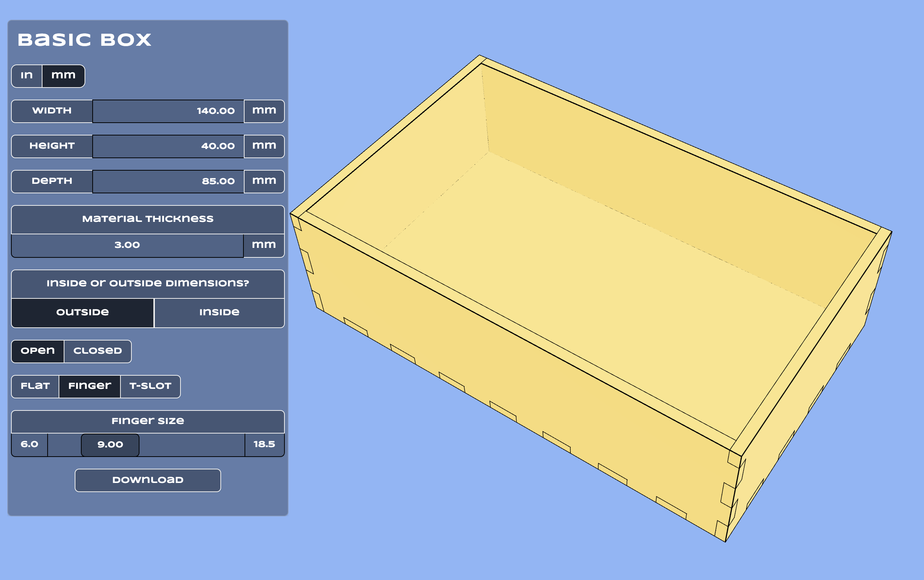924x580 pixels.
Task: Click the 9.00 finger size slider handle
Action: pyautogui.click(x=110, y=445)
